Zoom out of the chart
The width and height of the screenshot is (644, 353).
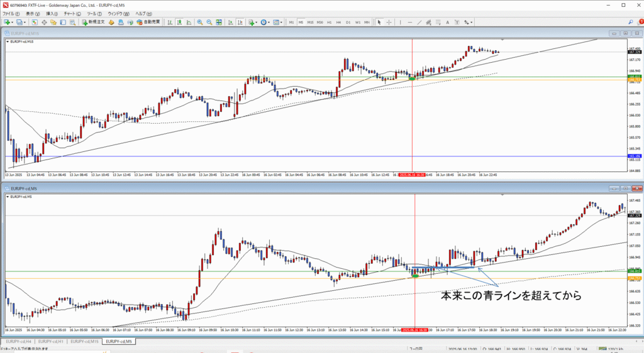[x=209, y=22]
